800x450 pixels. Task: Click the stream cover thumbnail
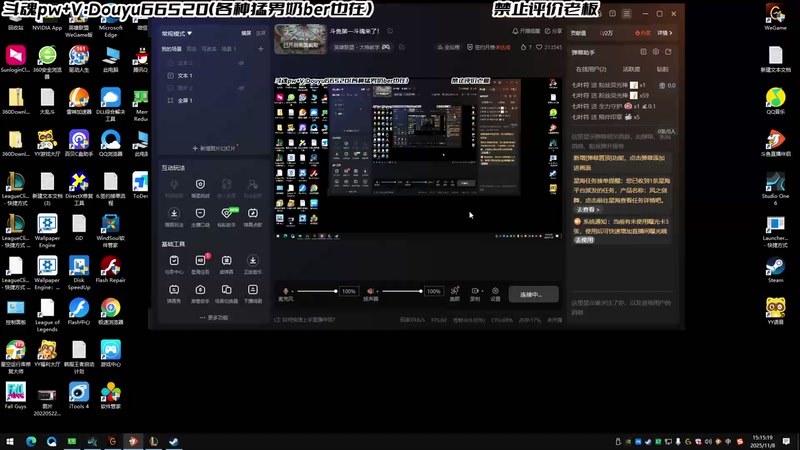click(301, 39)
